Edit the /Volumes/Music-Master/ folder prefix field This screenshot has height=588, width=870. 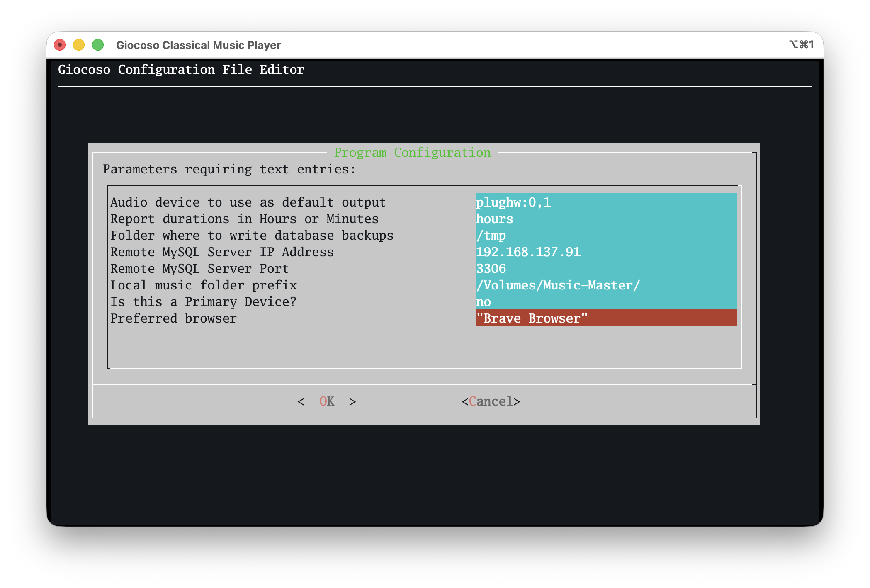click(606, 285)
